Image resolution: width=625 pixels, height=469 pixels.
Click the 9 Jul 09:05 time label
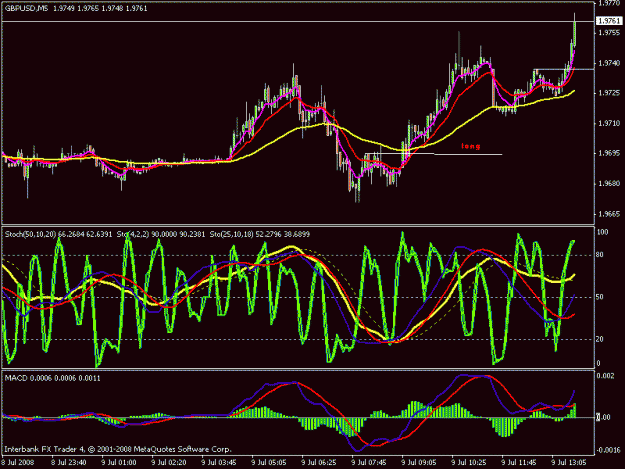(x=419, y=463)
